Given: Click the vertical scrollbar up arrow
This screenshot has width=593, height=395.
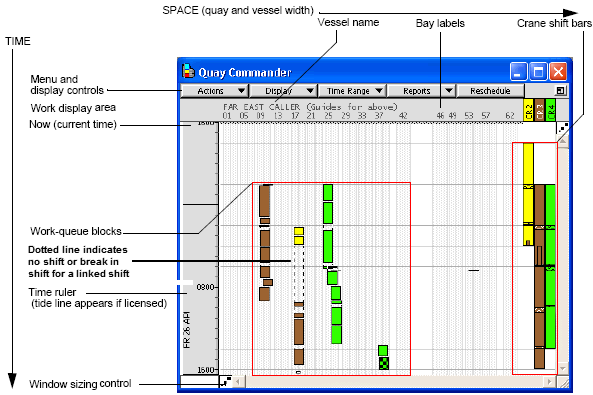Looking at the screenshot, I should pos(563,142).
